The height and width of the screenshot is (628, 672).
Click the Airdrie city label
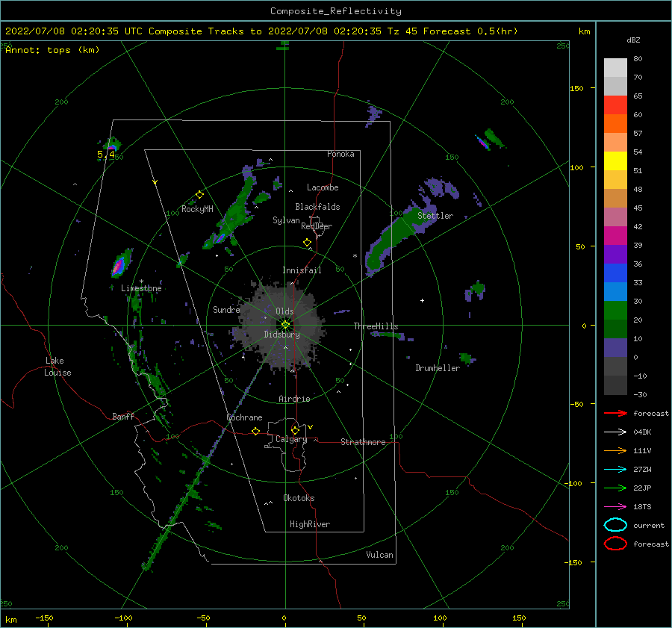point(294,399)
